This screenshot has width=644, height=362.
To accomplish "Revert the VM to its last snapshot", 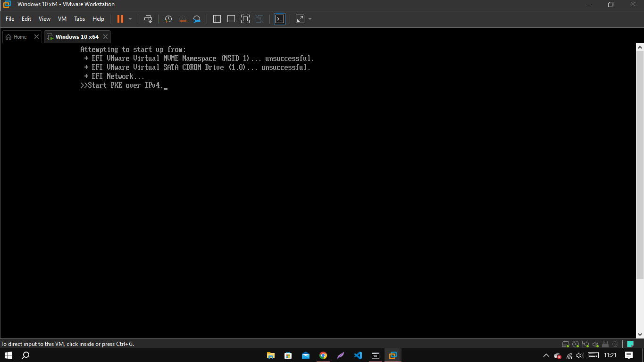I will [183, 19].
